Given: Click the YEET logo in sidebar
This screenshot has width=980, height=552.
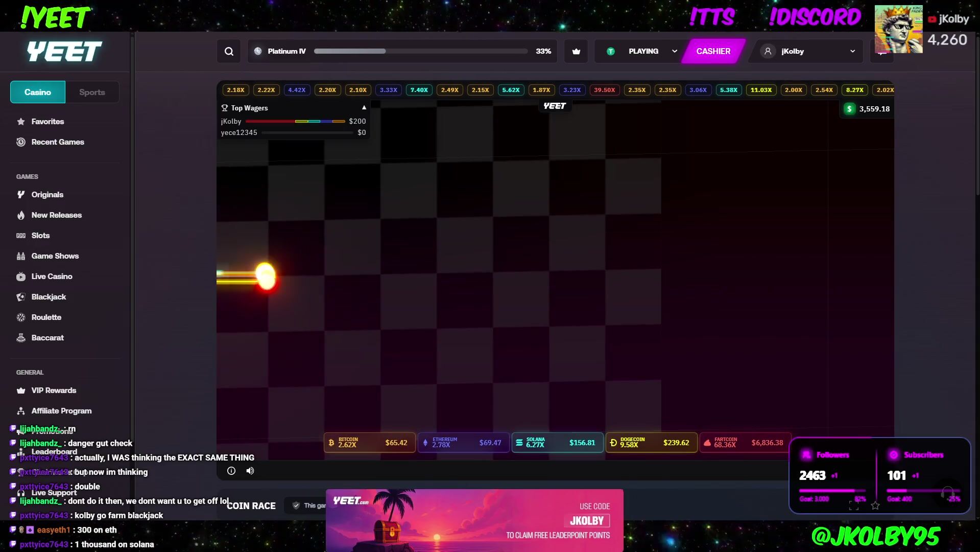Looking at the screenshot, I should tap(64, 51).
